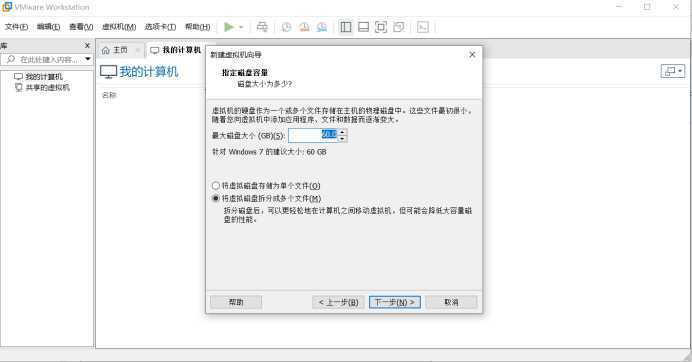Click the 上一步(B) back button
The image size is (692, 362).
(338, 302)
